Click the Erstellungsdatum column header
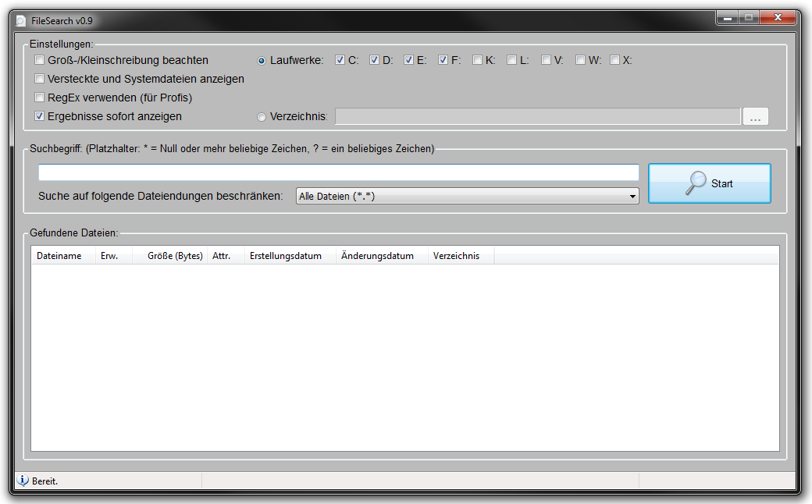This screenshot has height=504, width=812. [x=286, y=256]
